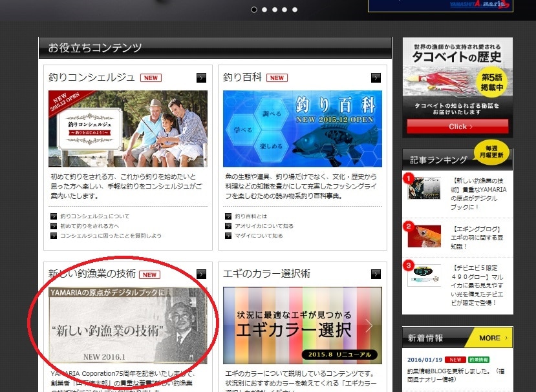Select the first carousel pagination dot
Image resolution: width=536 pixels, height=392 pixels.
tap(254, 10)
